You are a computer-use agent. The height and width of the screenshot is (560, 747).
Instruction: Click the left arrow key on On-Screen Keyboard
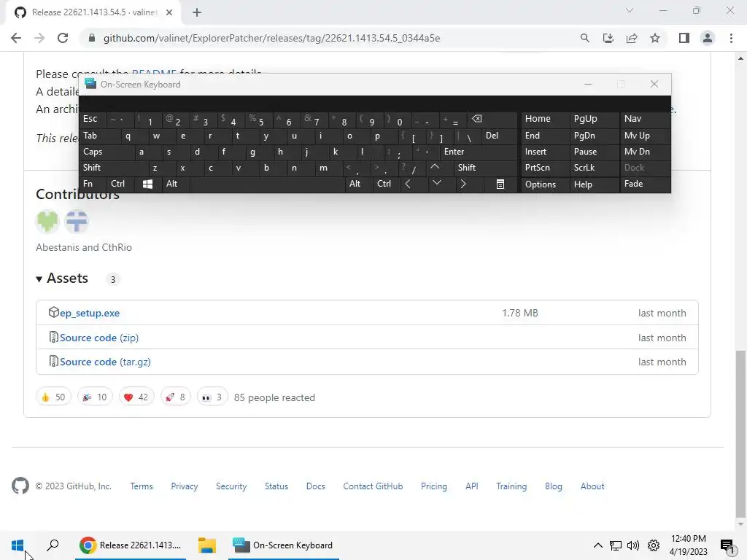point(408,184)
